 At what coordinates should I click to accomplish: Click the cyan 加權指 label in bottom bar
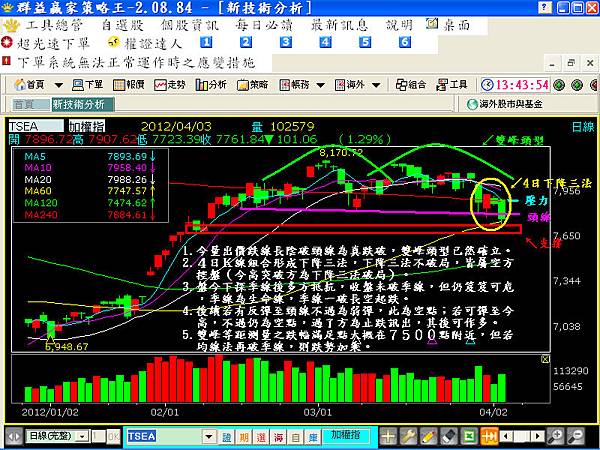346,435
